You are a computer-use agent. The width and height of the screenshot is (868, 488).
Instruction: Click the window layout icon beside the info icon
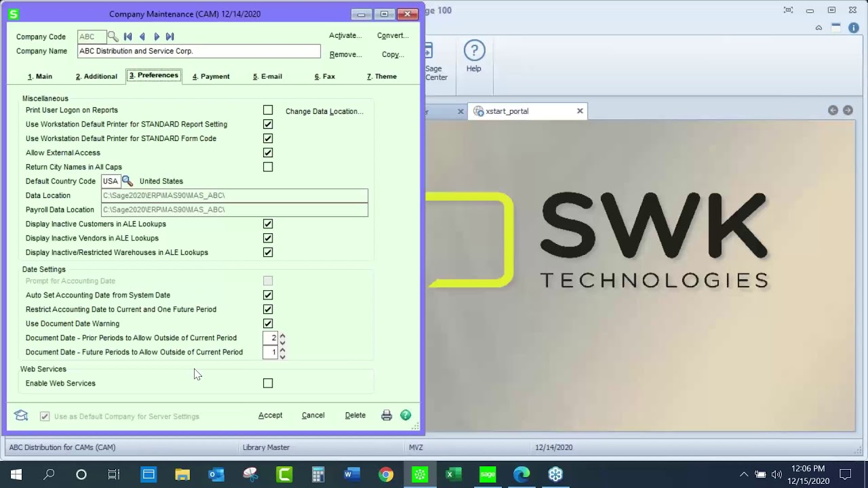pos(835,28)
